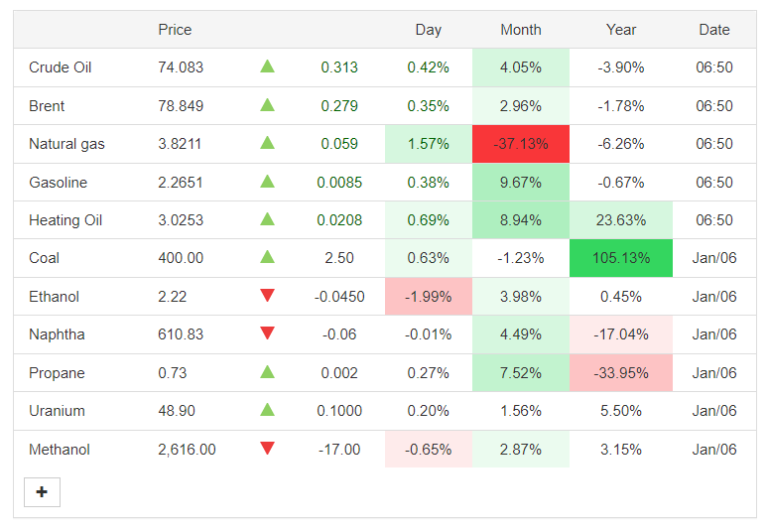769x532 pixels.
Task: Select Ethanol price 2.22
Action: click(172, 297)
